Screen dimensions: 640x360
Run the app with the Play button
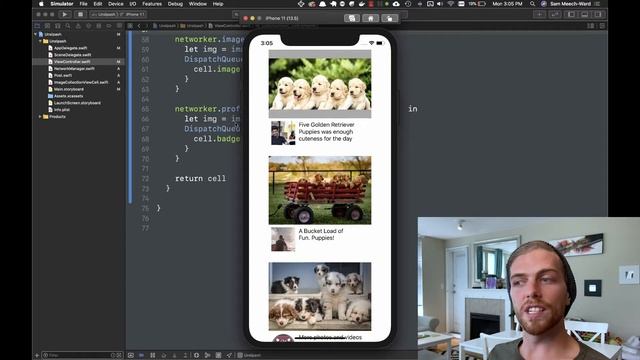click(64, 14)
